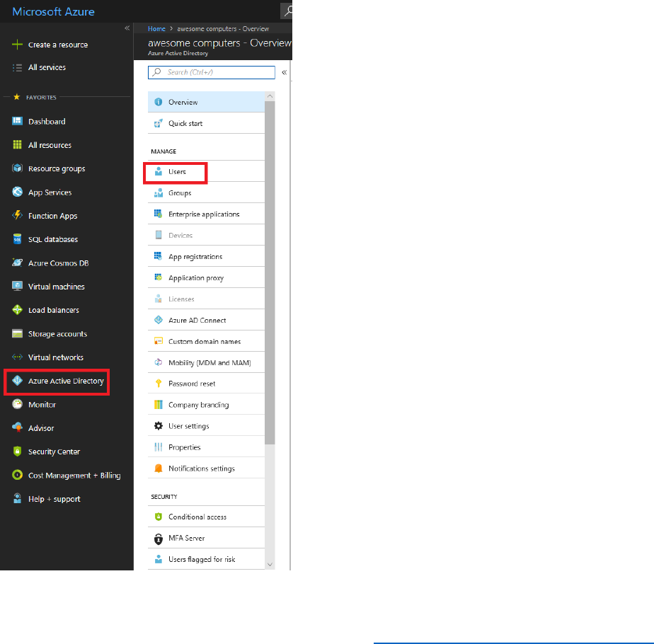Click the Virtual machines monitor icon
The width and height of the screenshot is (654, 644).
point(17,286)
